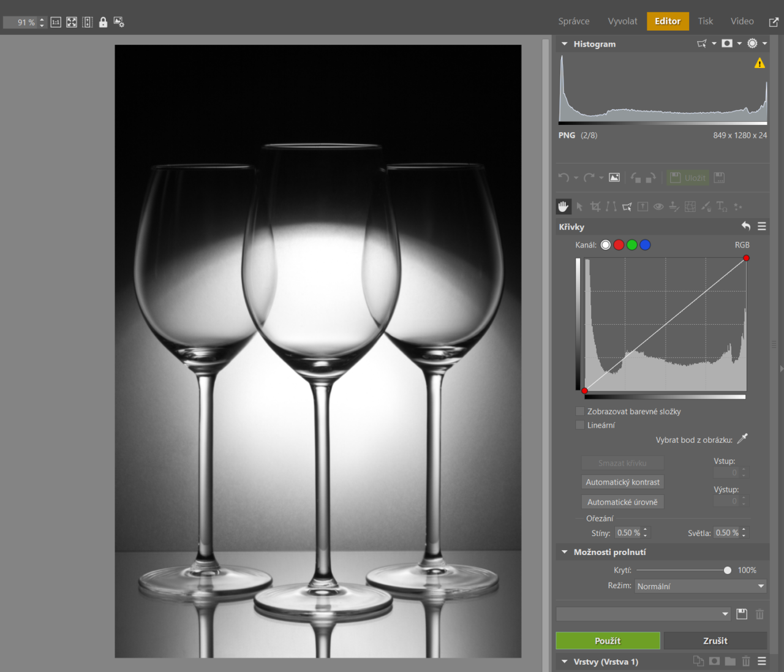Enable Zobrazovat barevné složky checkbox

(x=580, y=411)
